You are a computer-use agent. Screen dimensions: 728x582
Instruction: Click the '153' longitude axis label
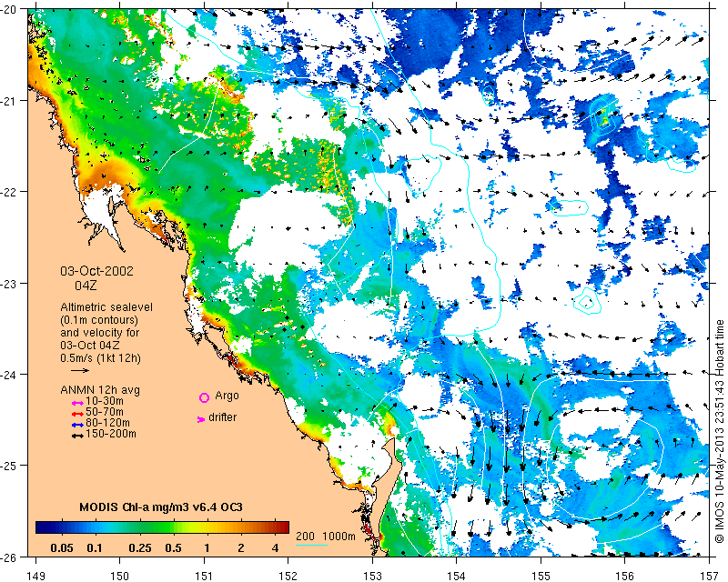pos(372,576)
